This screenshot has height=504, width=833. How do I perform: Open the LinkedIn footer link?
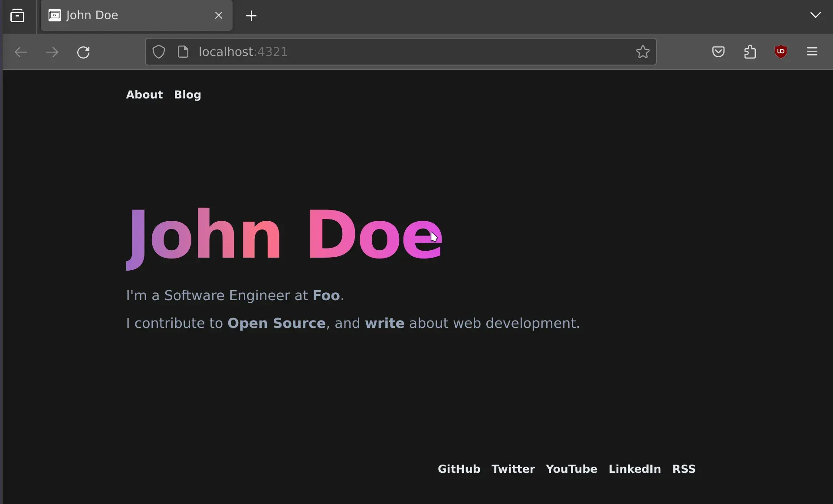[635, 469]
